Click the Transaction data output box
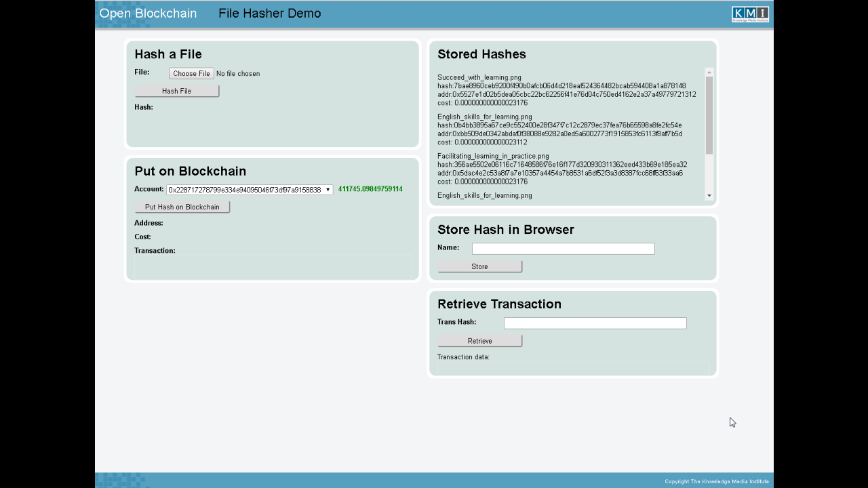868x488 pixels. [573, 367]
